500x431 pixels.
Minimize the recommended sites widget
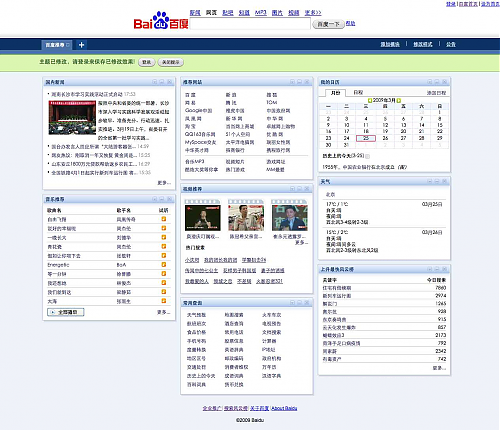(x=299, y=82)
